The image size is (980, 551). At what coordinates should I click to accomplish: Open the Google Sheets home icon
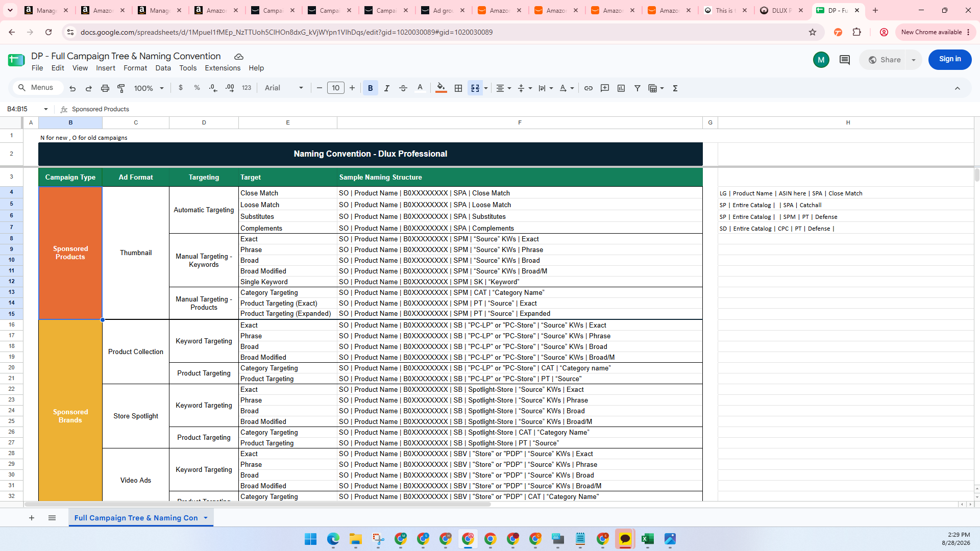(16, 60)
